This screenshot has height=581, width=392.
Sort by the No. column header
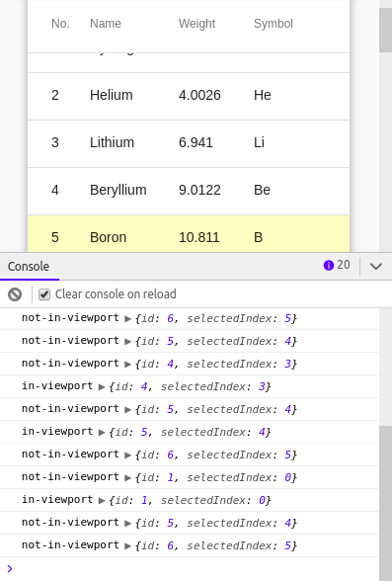click(60, 24)
